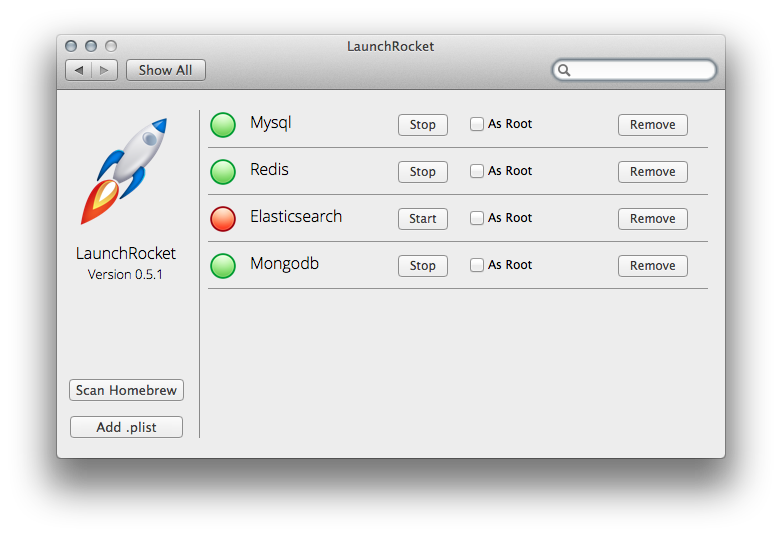Click the LaunchRocket rocket logo

tap(125, 171)
